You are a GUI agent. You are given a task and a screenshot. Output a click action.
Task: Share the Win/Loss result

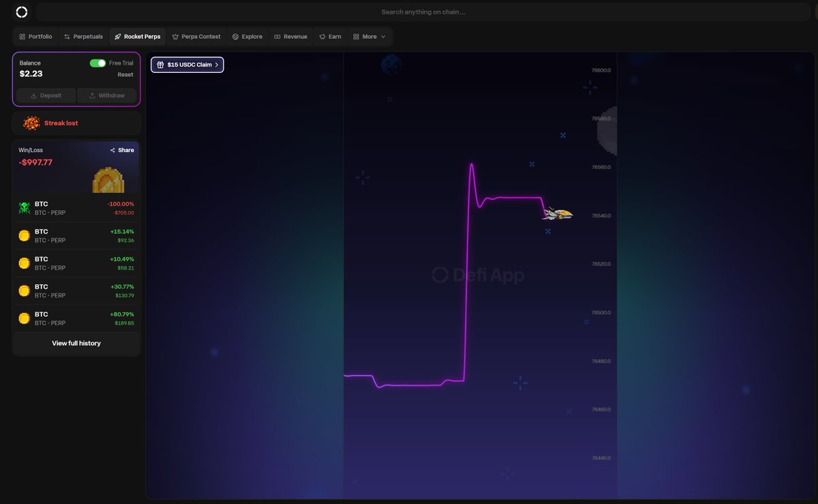[122, 150]
